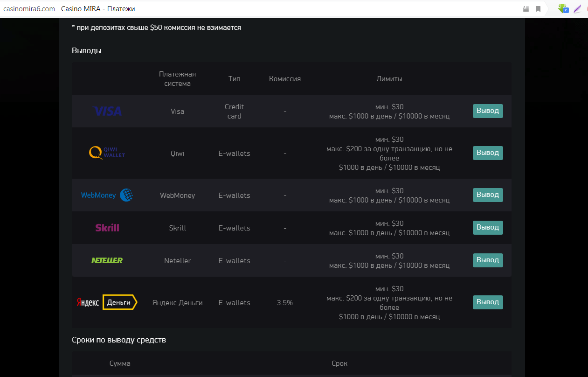
Task: Click the Skrill name in the table
Action: coord(178,228)
